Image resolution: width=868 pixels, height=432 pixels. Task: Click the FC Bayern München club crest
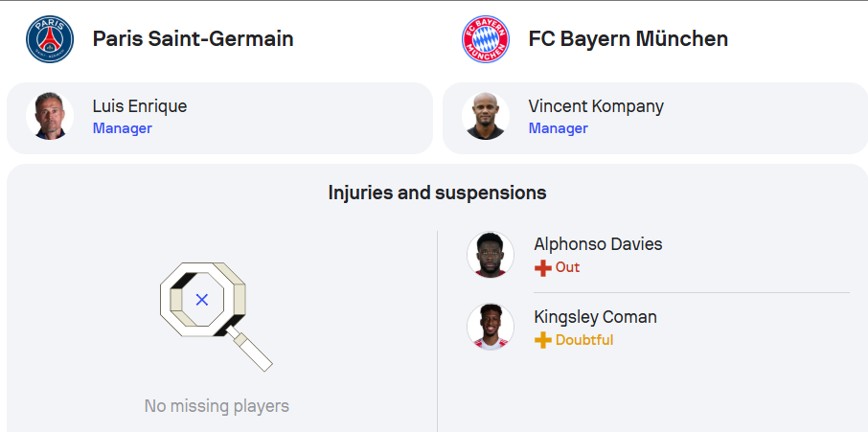tap(487, 39)
